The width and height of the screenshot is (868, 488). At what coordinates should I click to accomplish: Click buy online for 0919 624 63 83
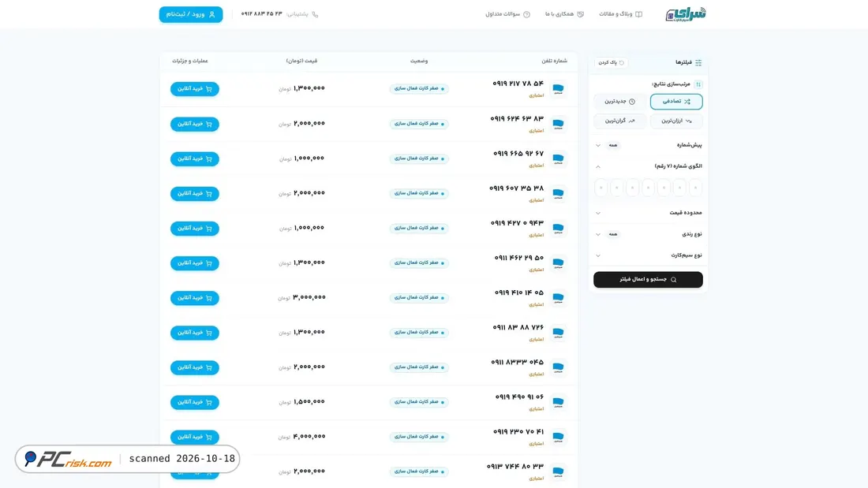click(x=194, y=124)
